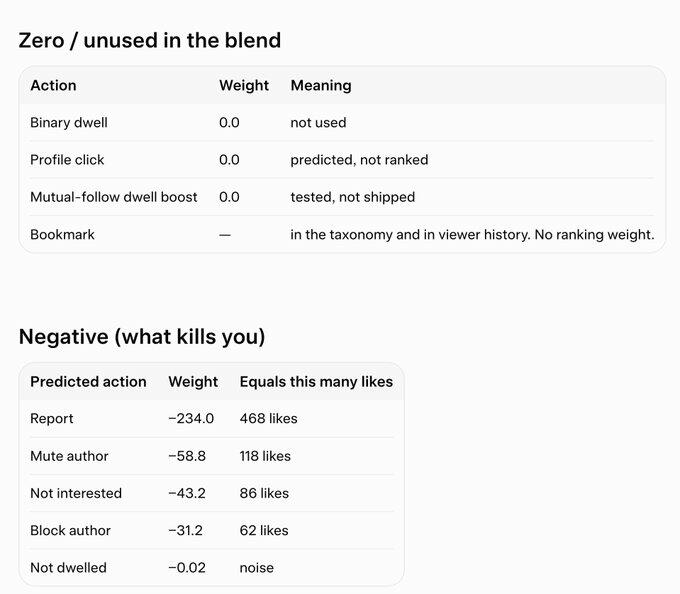Select the Binary dwell row
The image size is (680, 594).
[342, 123]
